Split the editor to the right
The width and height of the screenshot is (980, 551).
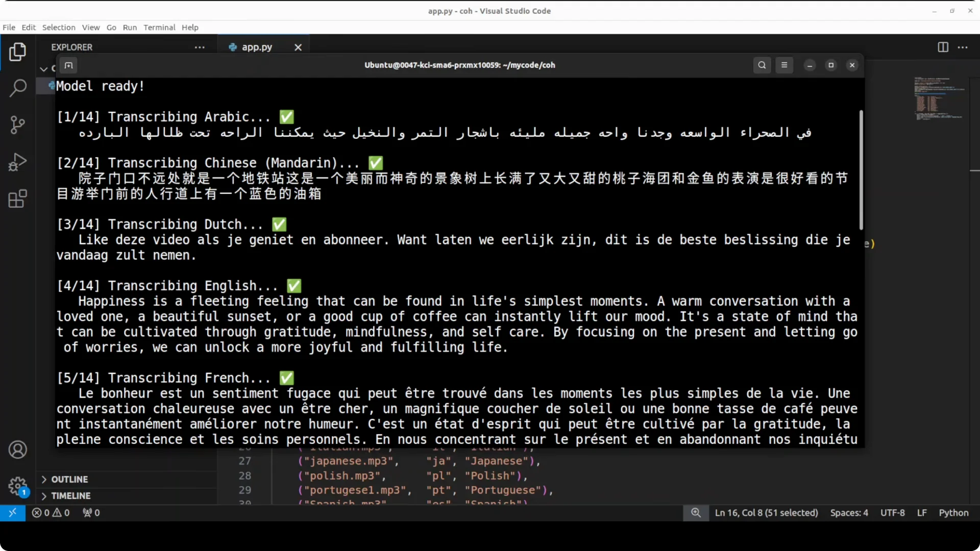coord(943,47)
